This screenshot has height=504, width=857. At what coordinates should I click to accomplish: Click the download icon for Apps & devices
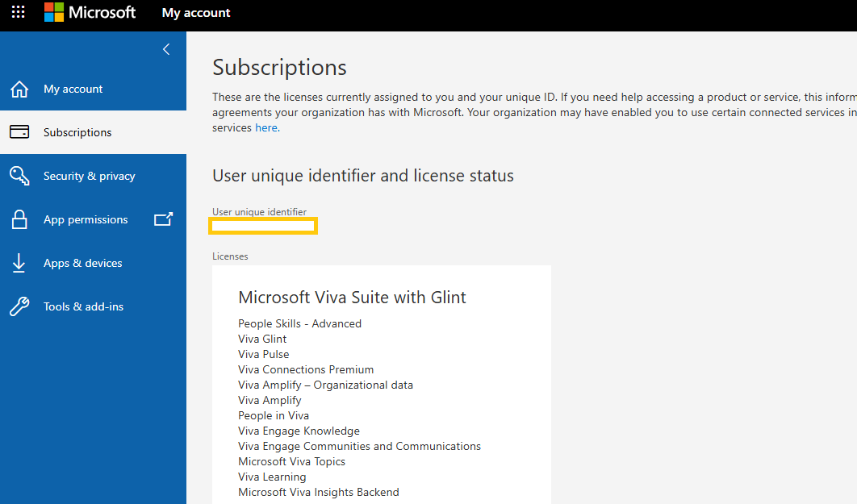tap(19, 263)
